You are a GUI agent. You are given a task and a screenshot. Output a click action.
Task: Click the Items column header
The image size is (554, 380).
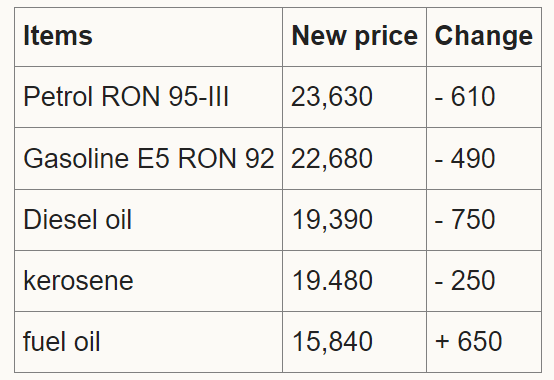click(x=148, y=37)
